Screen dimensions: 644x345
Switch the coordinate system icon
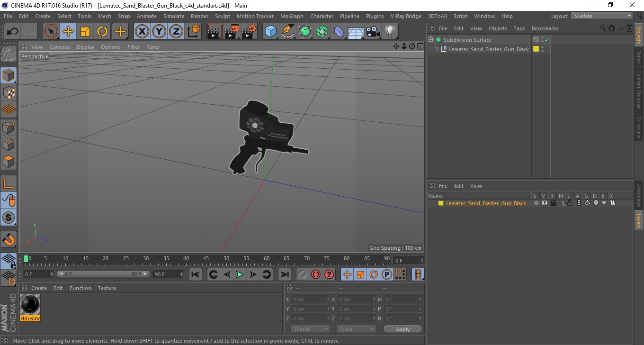[194, 32]
